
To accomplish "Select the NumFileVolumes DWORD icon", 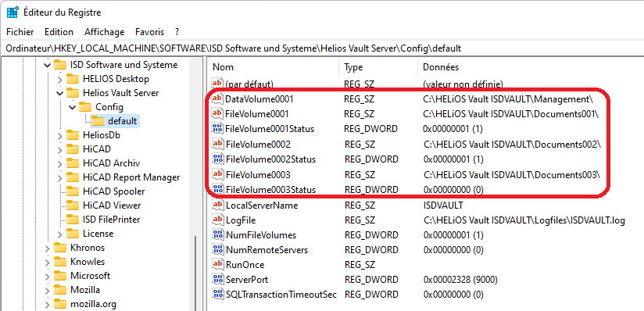I will pyautogui.click(x=218, y=235).
